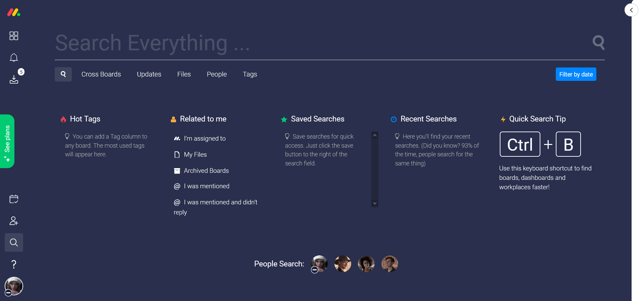Click the Recent Searches clock icon

[x=394, y=119]
